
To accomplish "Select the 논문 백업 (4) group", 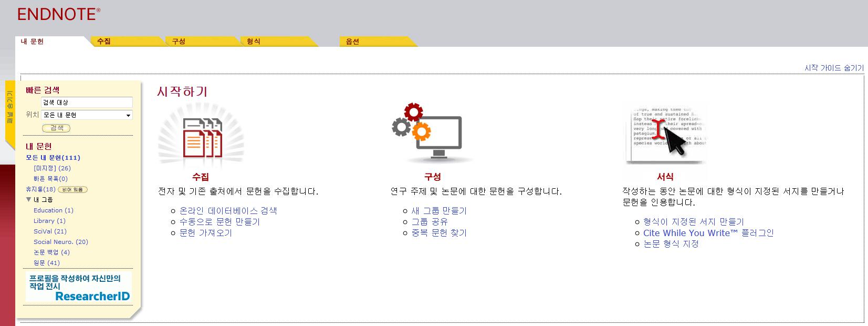I will pyautogui.click(x=51, y=252).
